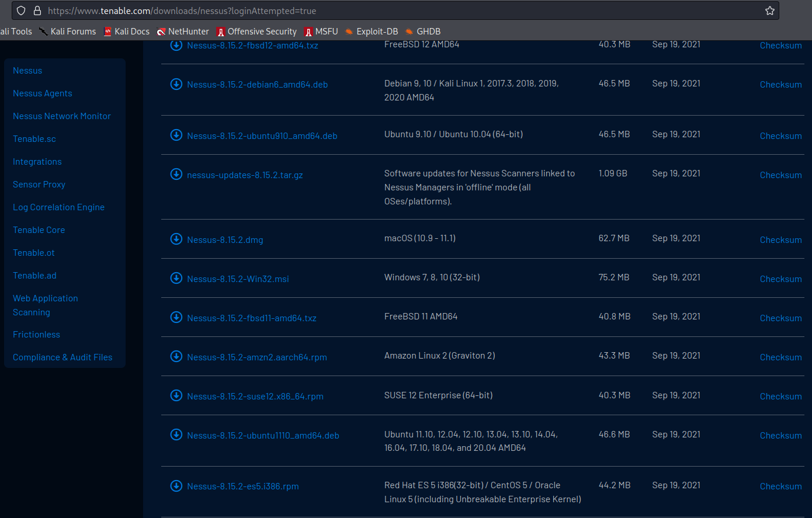Download Nessus-8.15.2-amzn2.aarch64.rpm file link
This screenshot has width=812, height=518.
point(257,357)
